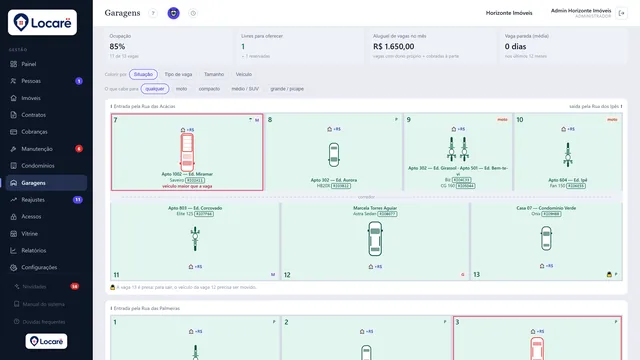Select Situação color-by filter
Screen dimensions: 640x360
point(143,74)
